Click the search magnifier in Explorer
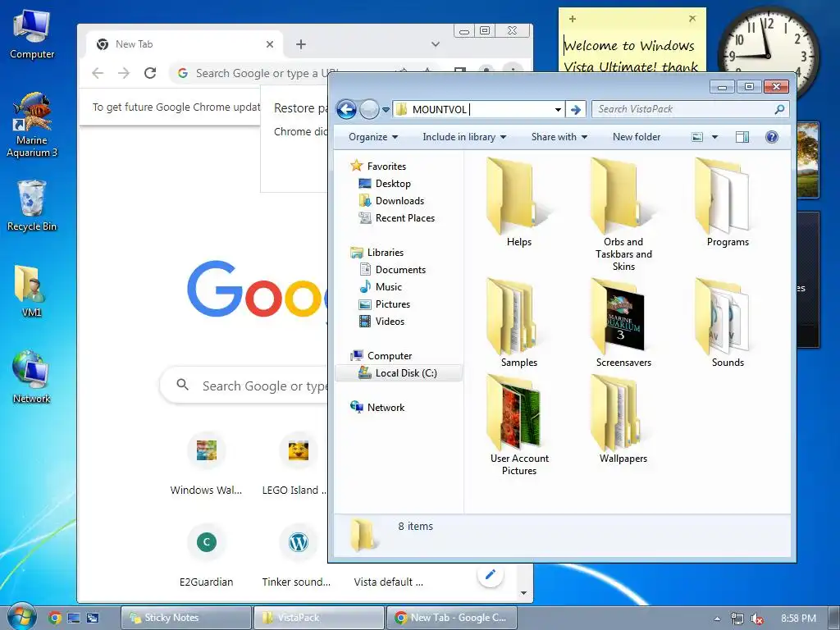This screenshot has width=840, height=630. point(779,109)
